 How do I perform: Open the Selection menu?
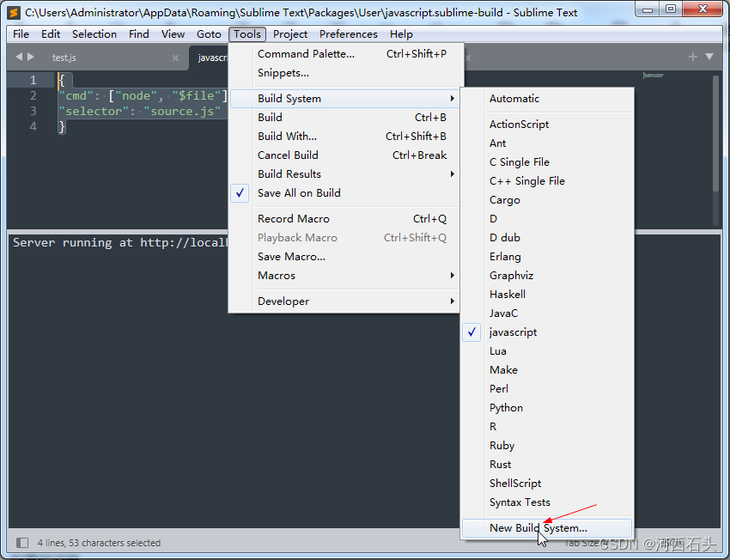point(94,34)
